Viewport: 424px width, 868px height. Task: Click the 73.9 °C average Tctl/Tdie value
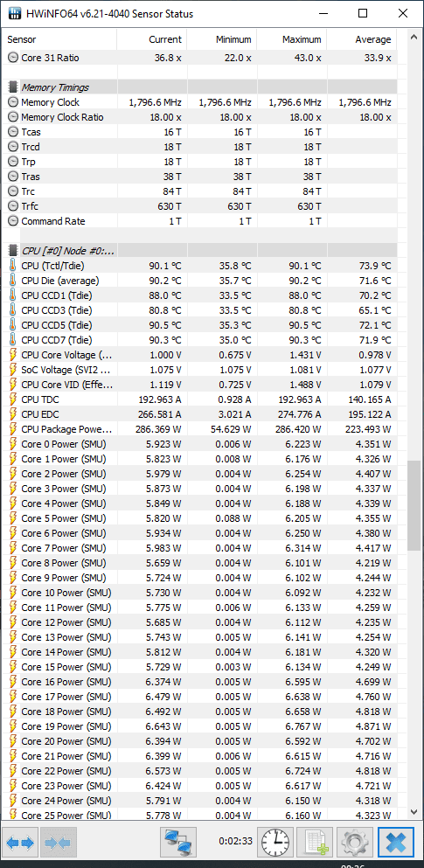point(373,266)
